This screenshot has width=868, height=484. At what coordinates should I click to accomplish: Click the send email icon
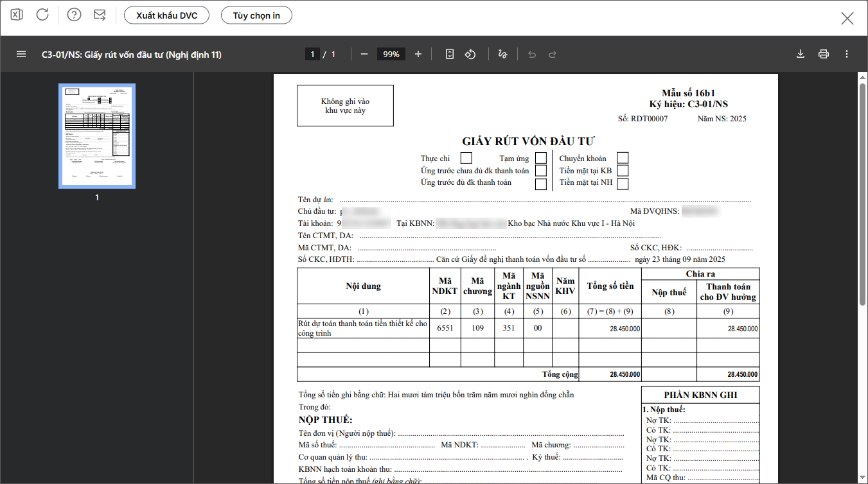click(100, 15)
